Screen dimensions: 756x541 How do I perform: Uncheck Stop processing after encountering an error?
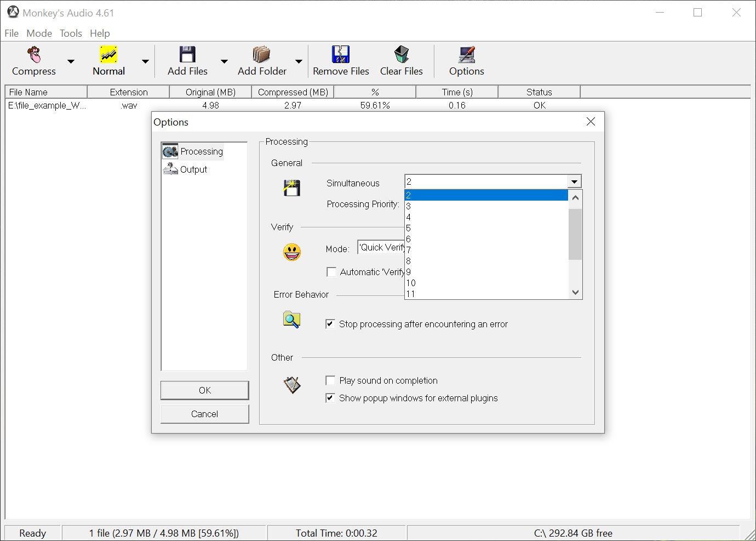coord(330,324)
